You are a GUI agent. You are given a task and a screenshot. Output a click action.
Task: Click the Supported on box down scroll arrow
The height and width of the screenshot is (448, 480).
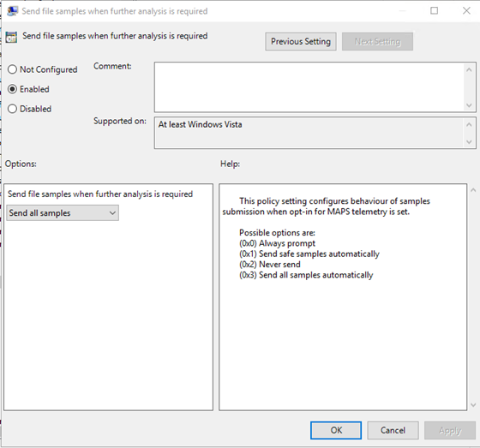point(469,141)
